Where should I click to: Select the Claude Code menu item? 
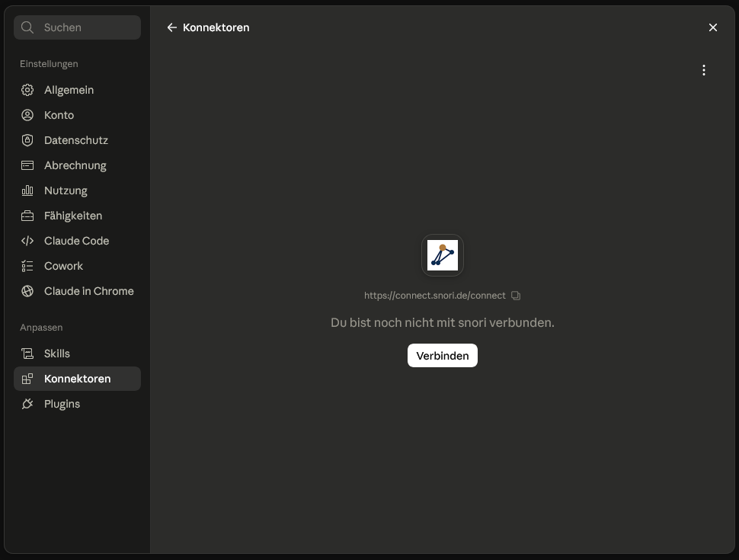(x=77, y=241)
